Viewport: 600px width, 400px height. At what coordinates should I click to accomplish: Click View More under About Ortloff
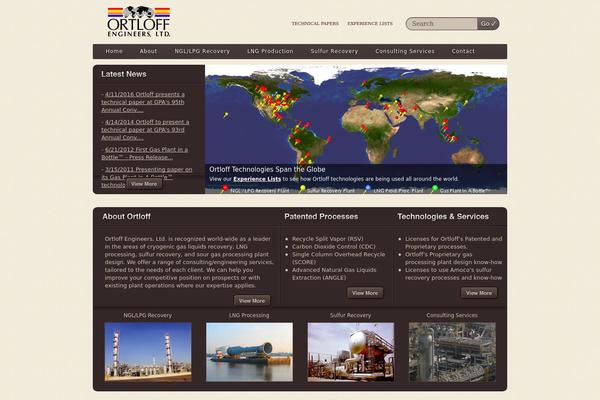point(252,301)
